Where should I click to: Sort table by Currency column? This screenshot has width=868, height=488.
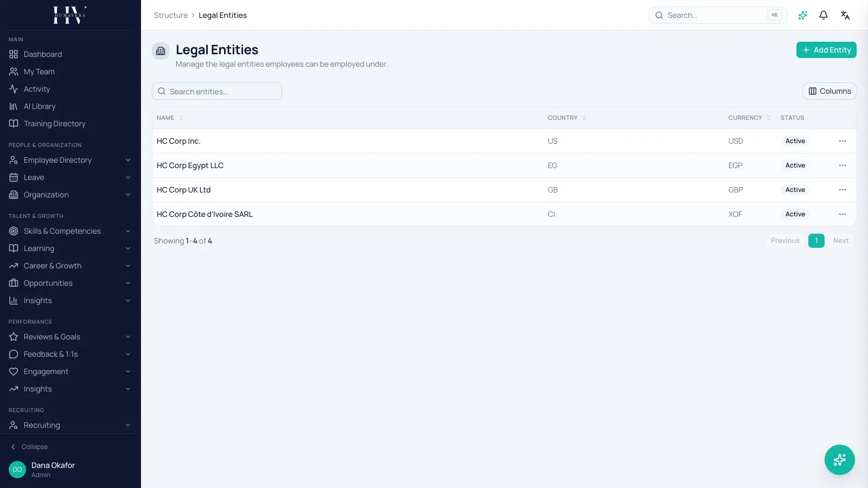pos(749,118)
